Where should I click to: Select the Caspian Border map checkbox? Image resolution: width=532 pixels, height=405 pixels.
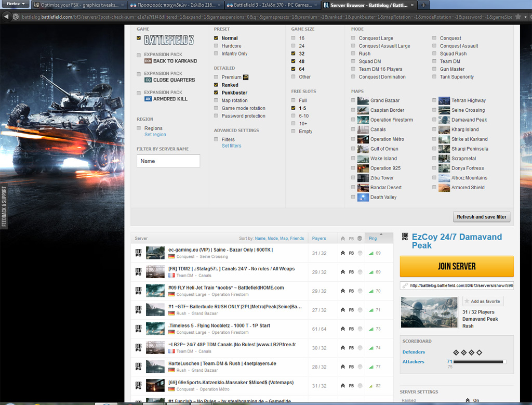353,110
